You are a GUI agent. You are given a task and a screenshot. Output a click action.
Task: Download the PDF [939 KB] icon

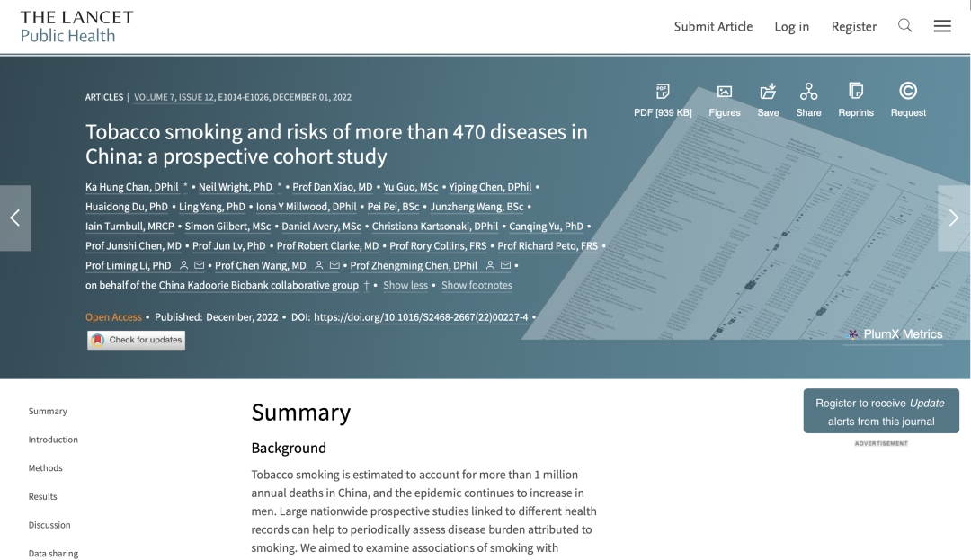pos(663,92)
